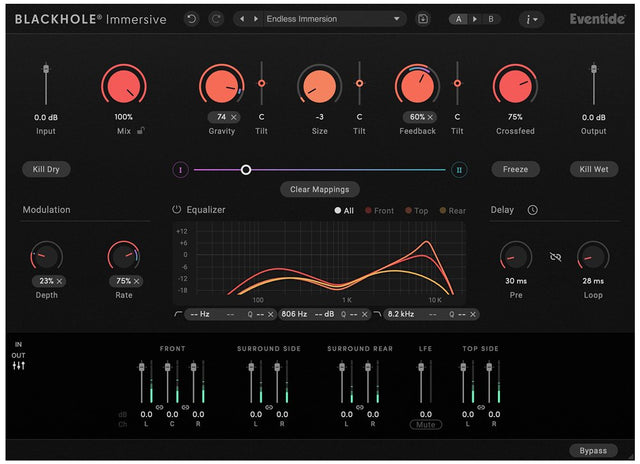
Task: Toggle the Equalizer power button
Action: (177, 210)
